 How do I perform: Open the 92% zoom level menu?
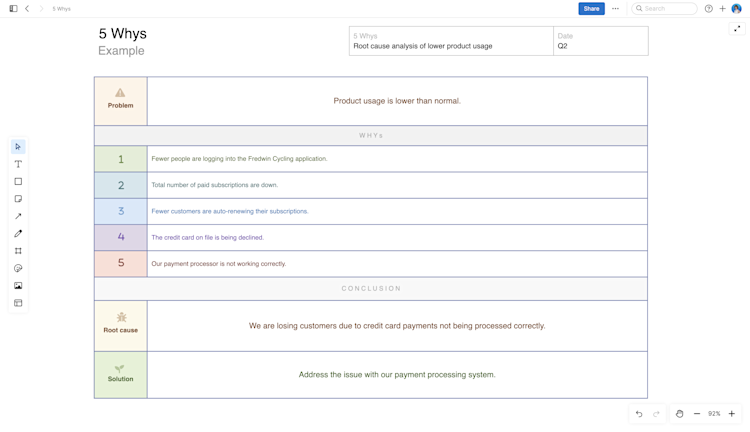tap(714, 414)
